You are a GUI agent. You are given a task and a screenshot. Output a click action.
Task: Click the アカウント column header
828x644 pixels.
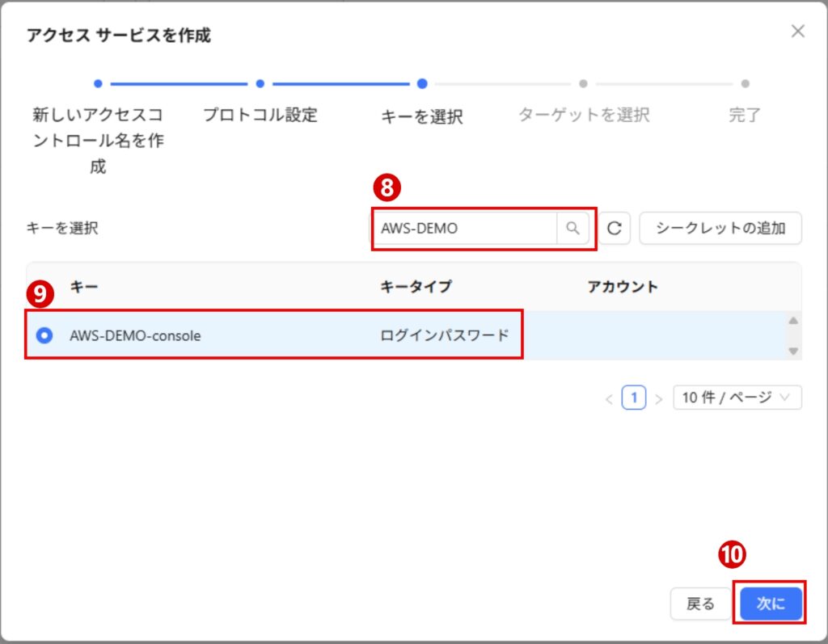point(622,287)
